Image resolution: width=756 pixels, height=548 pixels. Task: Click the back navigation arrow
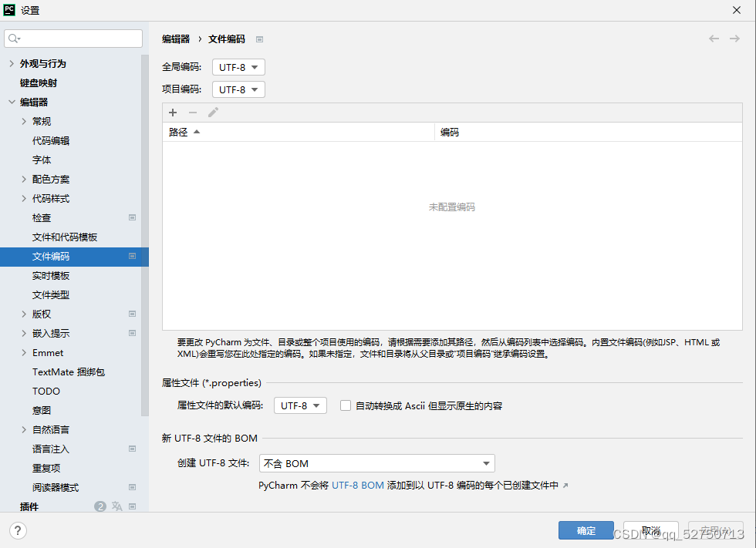pos(714,38)
